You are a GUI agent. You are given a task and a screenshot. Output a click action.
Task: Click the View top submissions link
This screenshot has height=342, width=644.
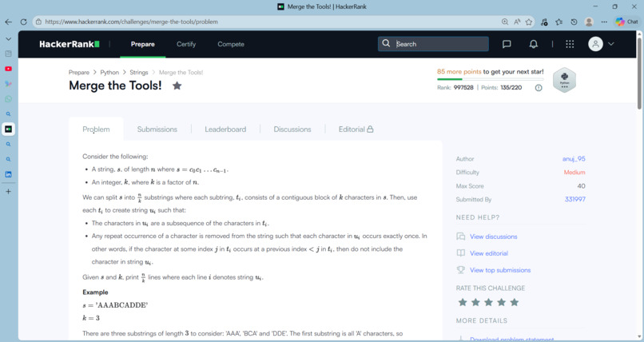500,270
